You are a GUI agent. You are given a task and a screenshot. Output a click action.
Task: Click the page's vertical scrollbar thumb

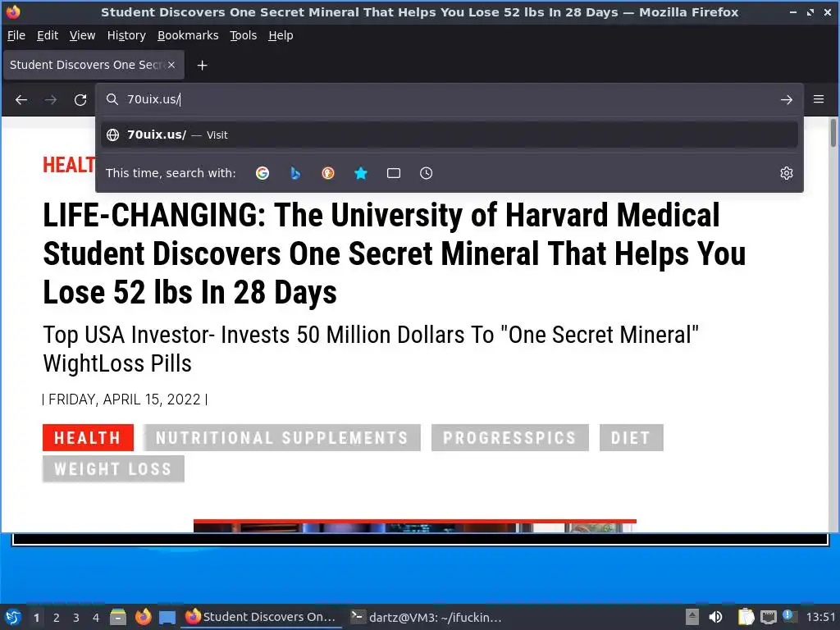[x=833, y=132]
